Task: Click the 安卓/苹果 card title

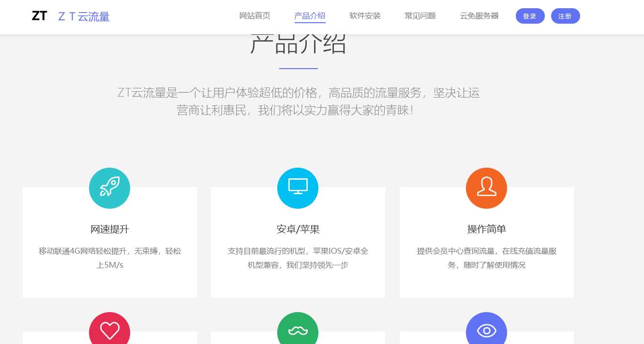Action: (x=298, y=229)
